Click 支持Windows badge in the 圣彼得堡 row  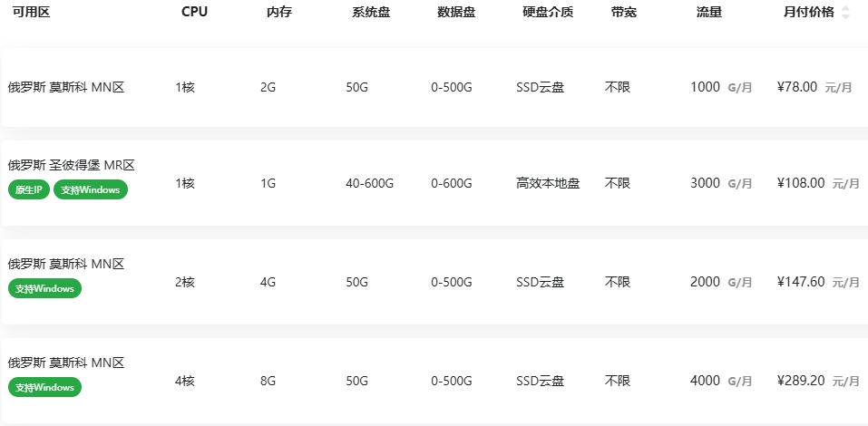pos(91,189)
